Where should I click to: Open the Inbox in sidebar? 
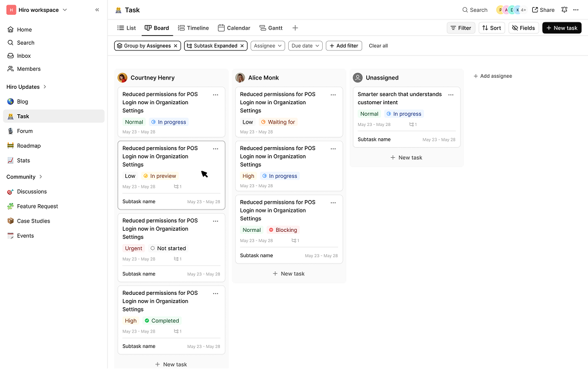(24, 56)
